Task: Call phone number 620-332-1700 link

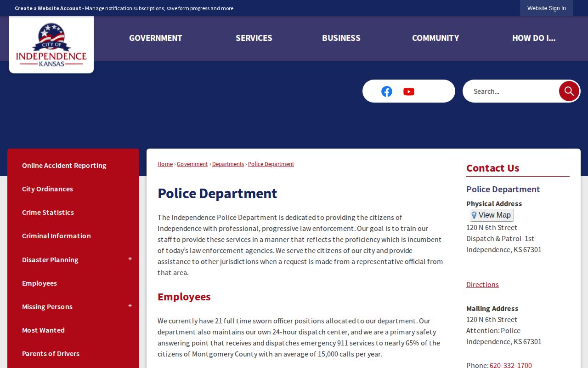Action: coord(511,365)
